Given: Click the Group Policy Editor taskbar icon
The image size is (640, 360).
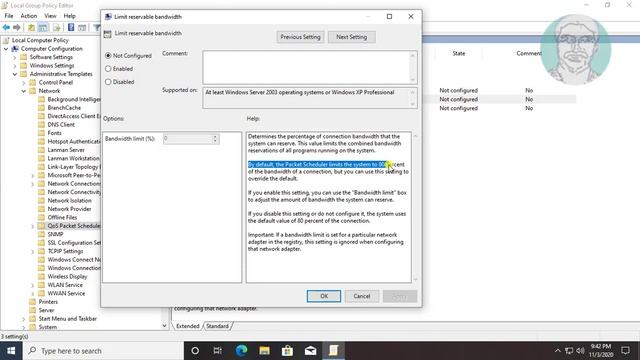Looking at the screenshot, I should tap(333, 351).
